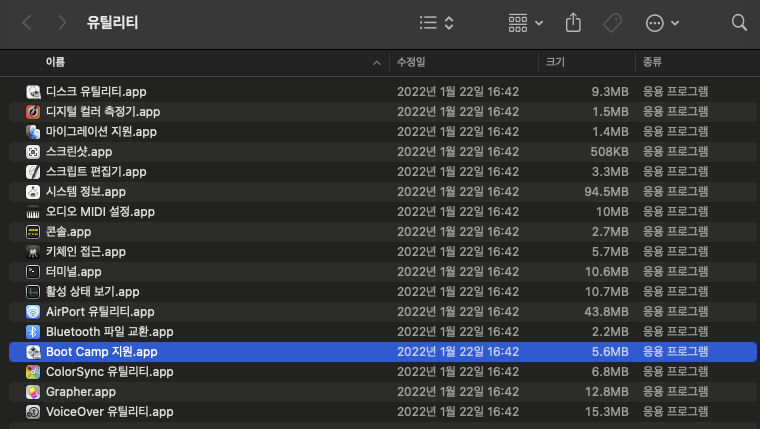
Task: Click the 키체인 접근.app icon
Action: [33, 252]
